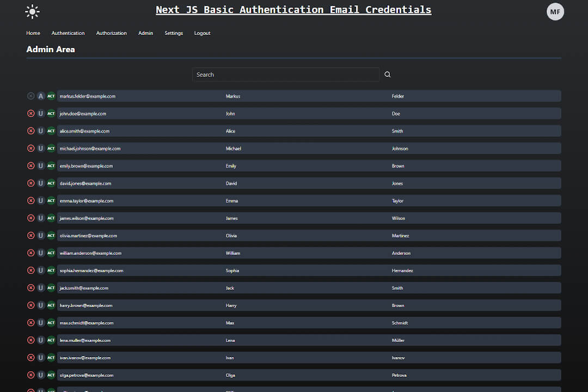
Task: Click the U role badge for James Wilson
Action: (x=40, y=218)
